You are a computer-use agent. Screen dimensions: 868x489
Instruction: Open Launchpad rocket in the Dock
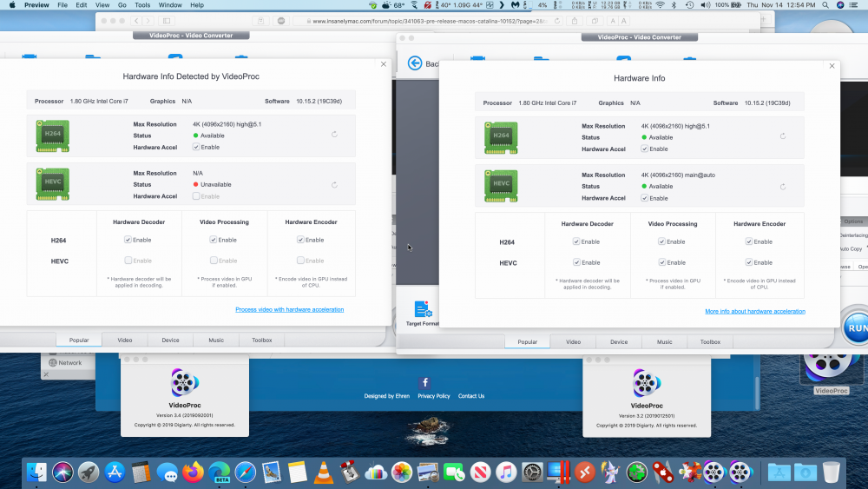pos(89,472)
